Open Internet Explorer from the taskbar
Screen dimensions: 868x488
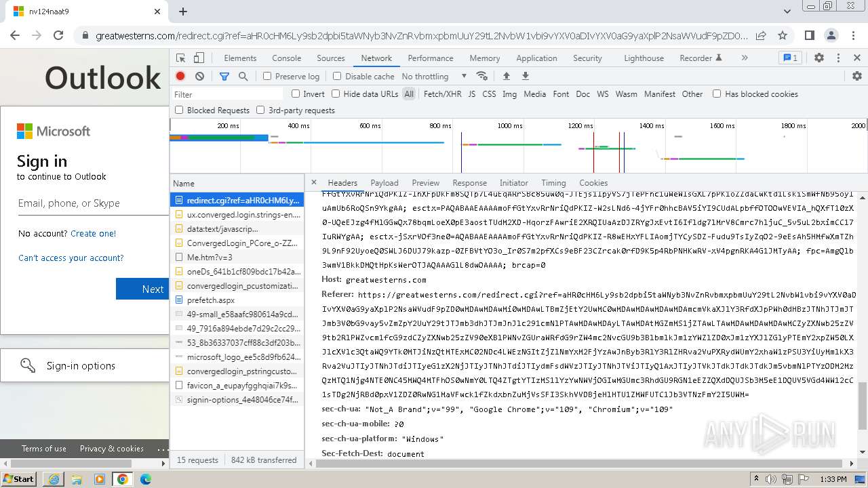(54, 479)
